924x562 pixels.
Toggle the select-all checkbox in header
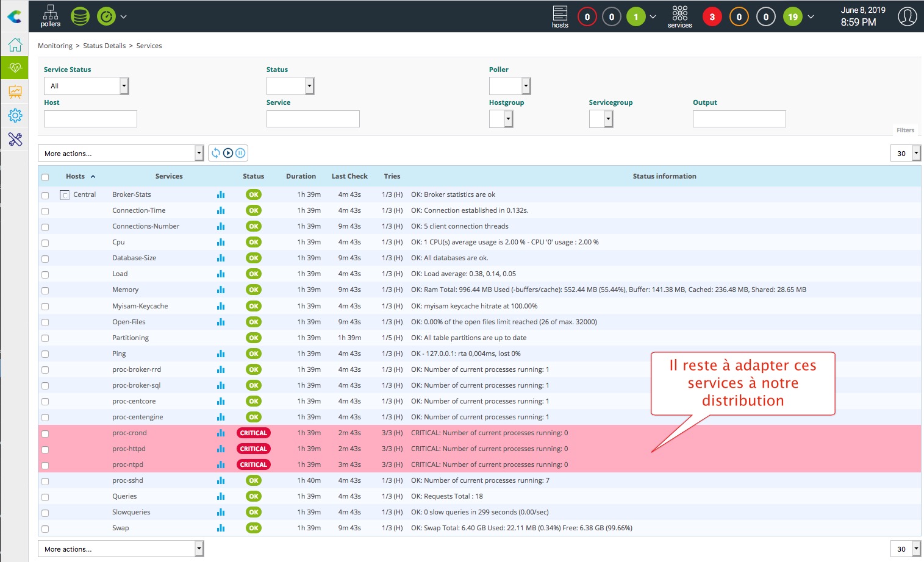[x=45, y=177]
